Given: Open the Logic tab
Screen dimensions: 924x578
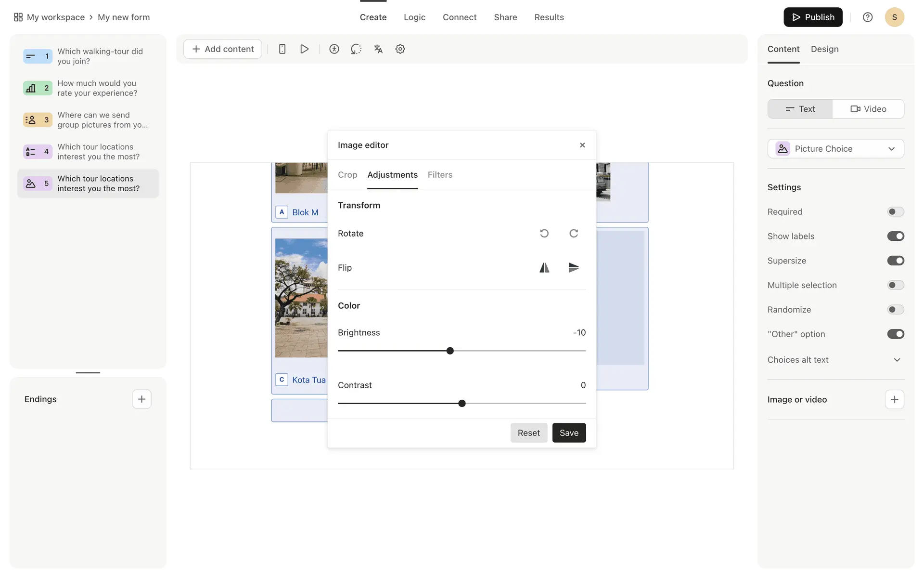Looking at the screenshot, I should coord(414,17).
